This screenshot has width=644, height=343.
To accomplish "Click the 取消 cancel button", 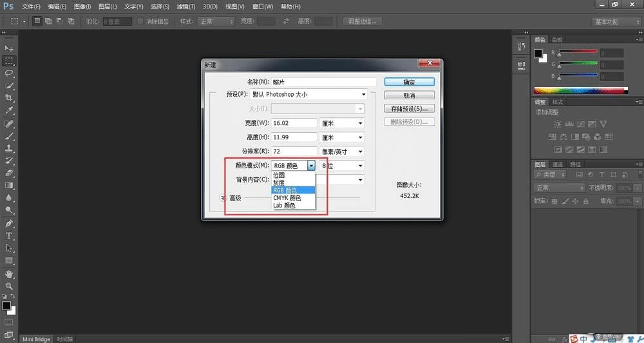I will (x=409, y=95).
